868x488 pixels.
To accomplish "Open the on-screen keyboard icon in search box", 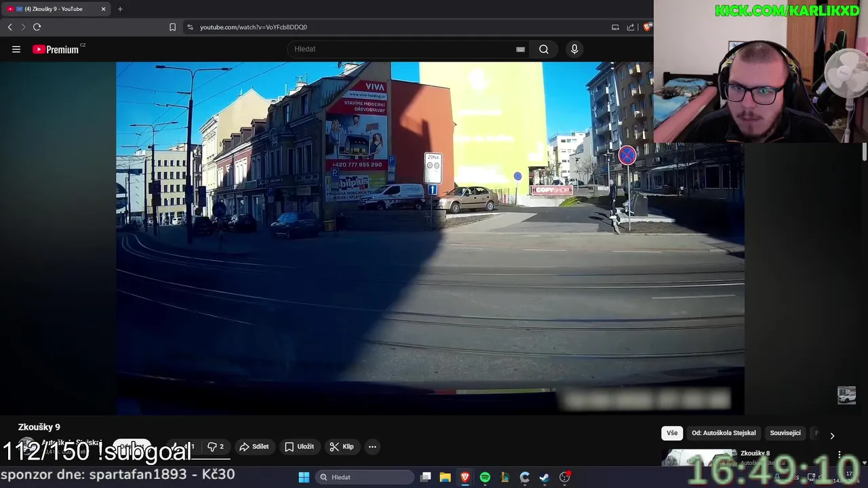I will [520, 49].
